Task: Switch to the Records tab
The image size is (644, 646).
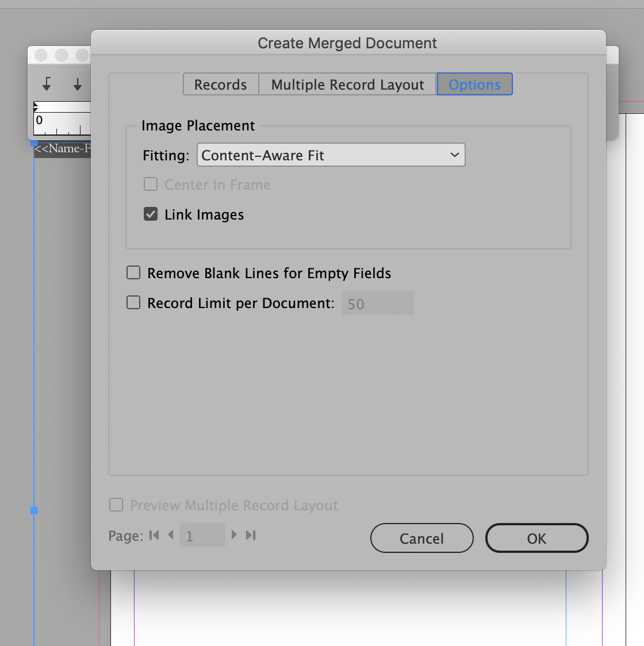Action: [221, 84]
